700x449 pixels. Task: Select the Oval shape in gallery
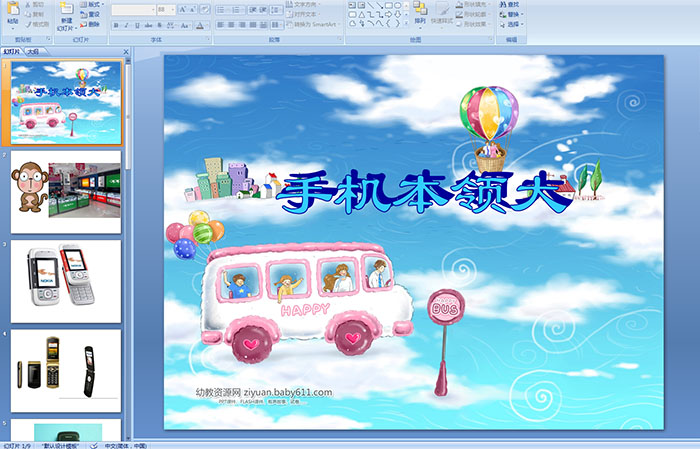pos(397,5)
